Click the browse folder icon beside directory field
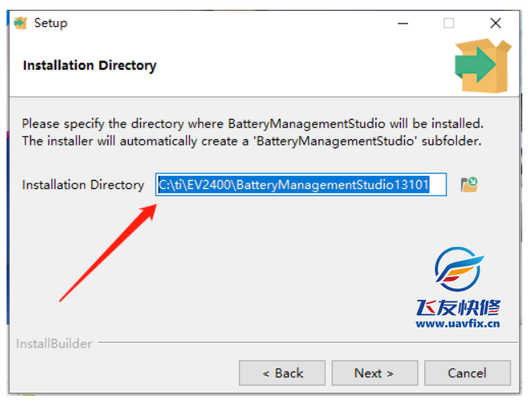532x404 pixels. pyautogui.click(x=468, y=185)
